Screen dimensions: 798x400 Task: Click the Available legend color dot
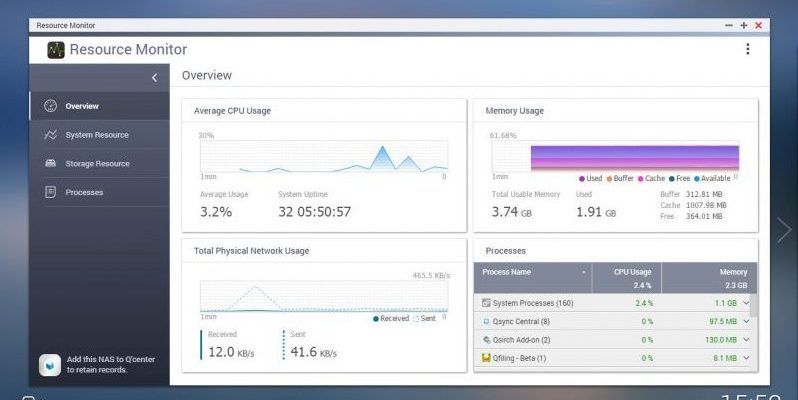click(697, 179)
